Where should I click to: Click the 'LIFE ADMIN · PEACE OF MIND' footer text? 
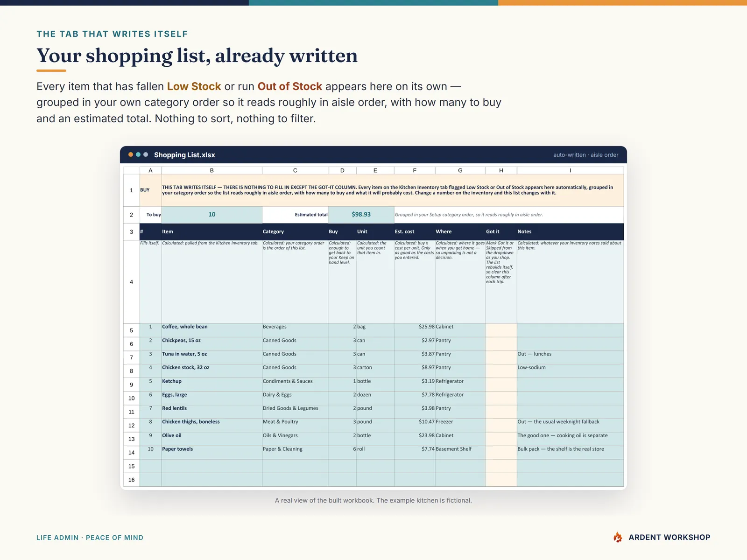(90, 538)
